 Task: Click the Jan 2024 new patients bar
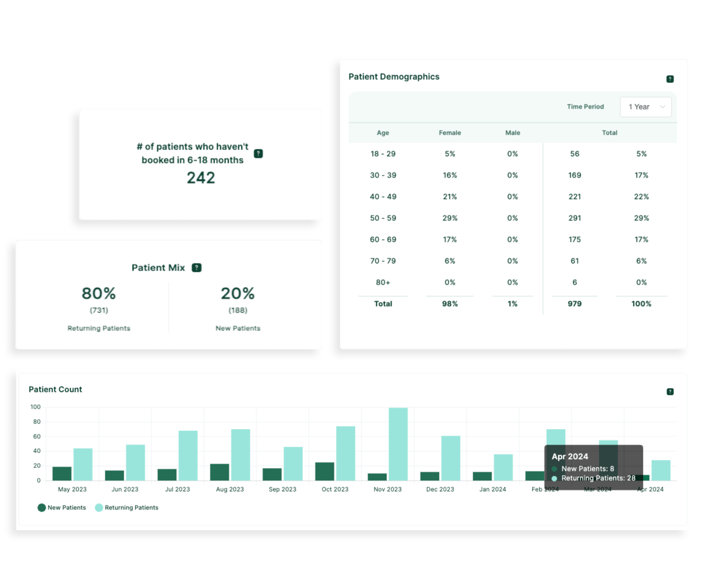click(x=482, y=476)
